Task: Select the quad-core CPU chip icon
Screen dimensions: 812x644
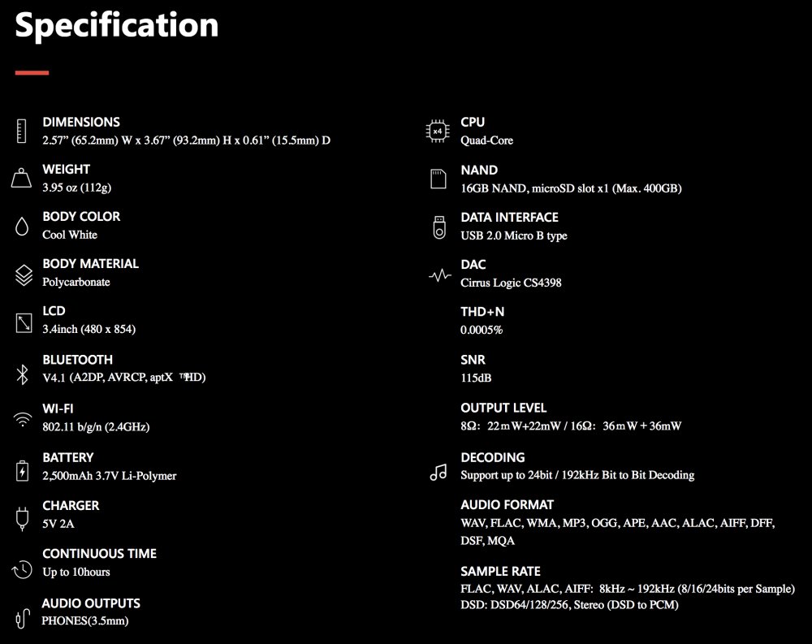Action: pyautogui.click(x=438, y=131)
